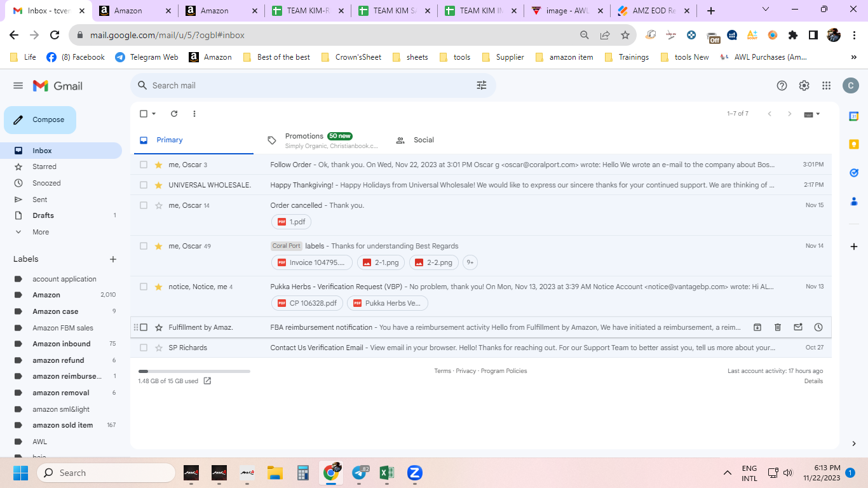Open the 1.pdf attachment
868x488 pixels.
point(291,222)
